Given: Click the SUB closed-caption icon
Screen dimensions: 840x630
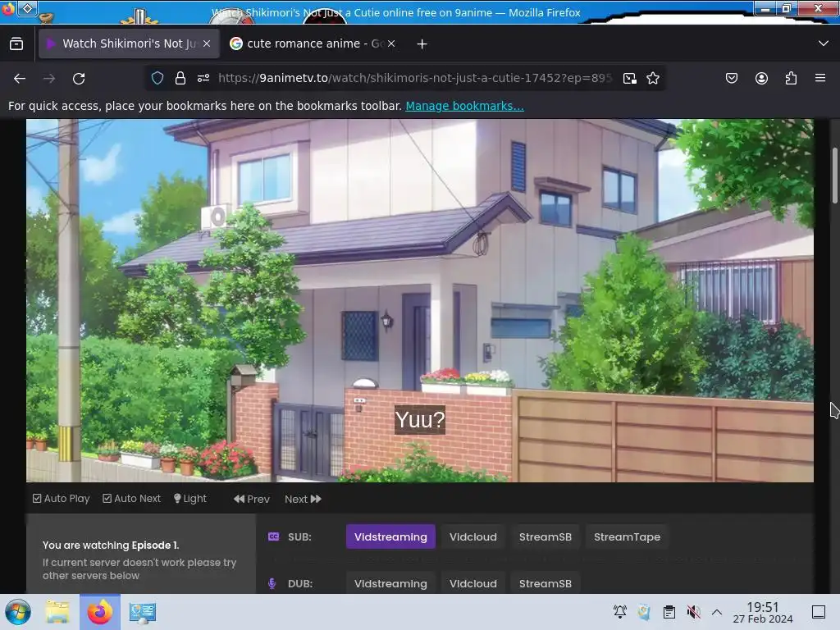Looking at the screenshot, I should pos(273,536).
